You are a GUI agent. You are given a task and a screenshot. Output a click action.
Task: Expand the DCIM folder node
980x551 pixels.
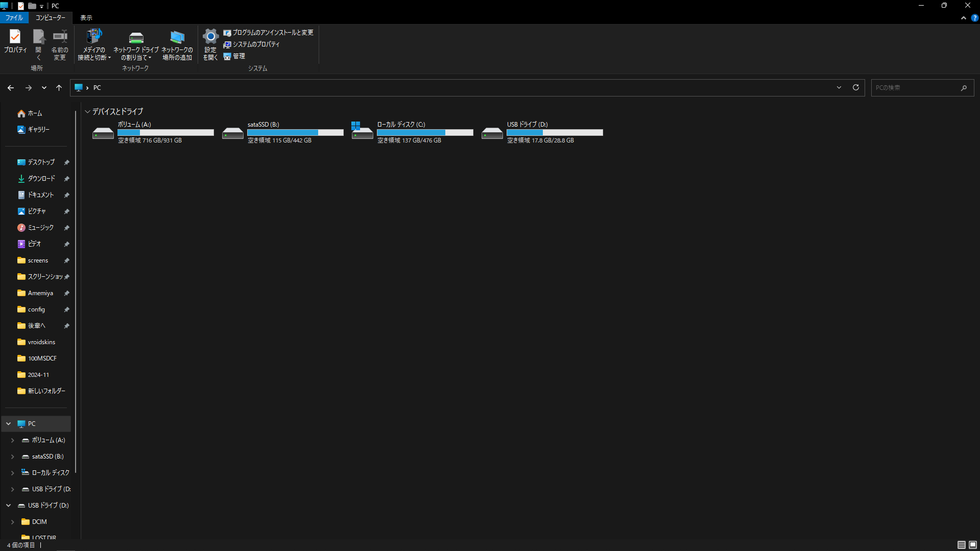[x=13, y=522]
